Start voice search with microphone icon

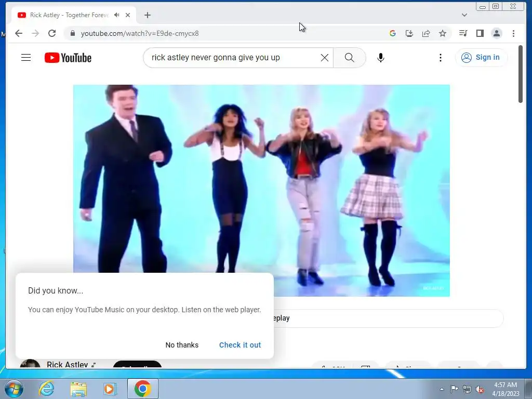381,58
